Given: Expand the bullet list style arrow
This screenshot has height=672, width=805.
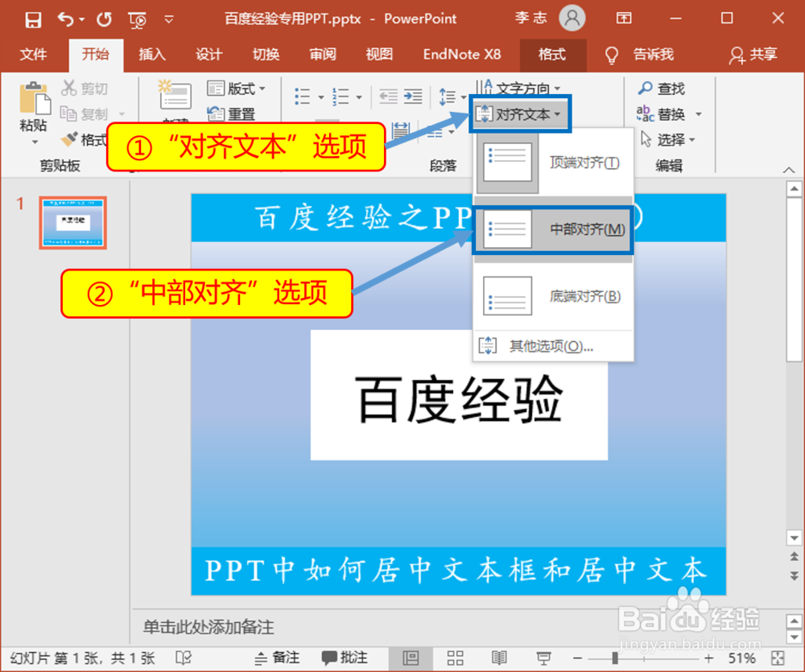Looking at the screenshot, I should point(321,97).
